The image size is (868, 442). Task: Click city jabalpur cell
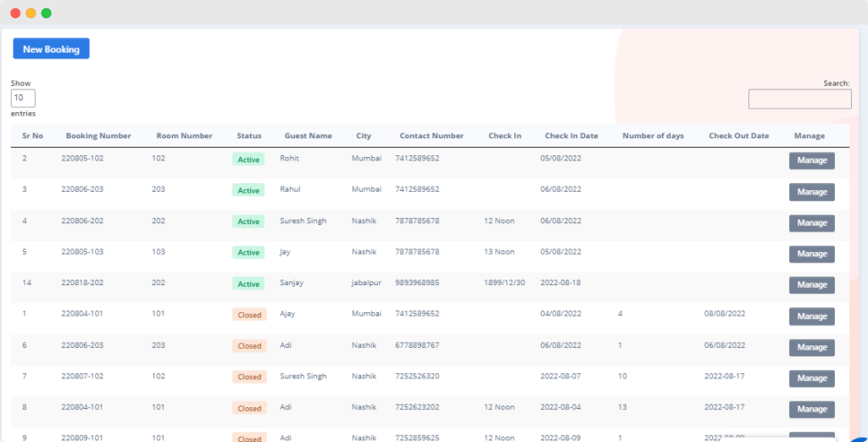coord(366,283)
